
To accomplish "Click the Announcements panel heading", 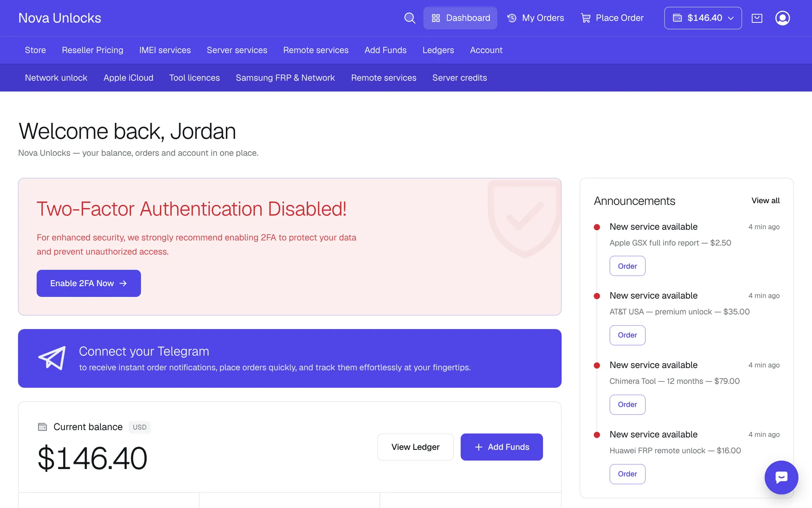I will (x=634, y=201).
